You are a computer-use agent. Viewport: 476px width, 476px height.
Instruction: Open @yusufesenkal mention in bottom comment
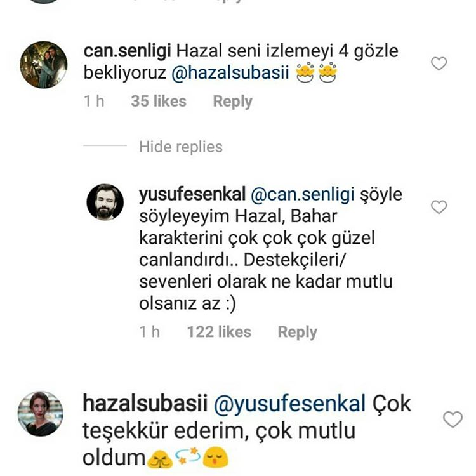[290, 404]
